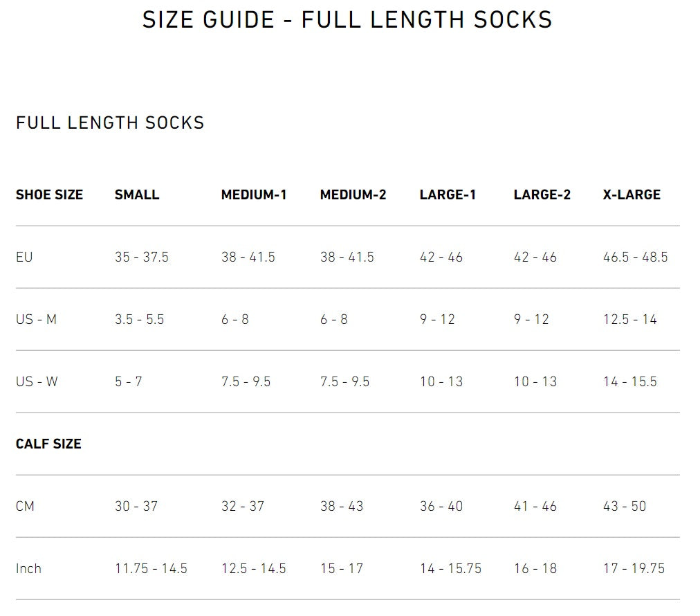Screen dimensions: 700x616
Task: Select the LARGE-1 column header
Action: click(448, 194)
